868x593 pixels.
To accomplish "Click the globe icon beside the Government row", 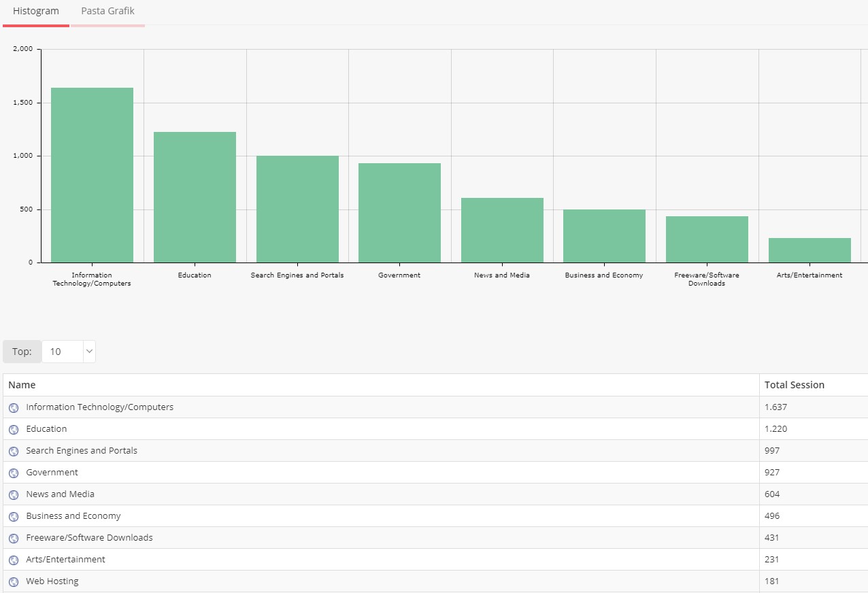I will coord(14,473).
